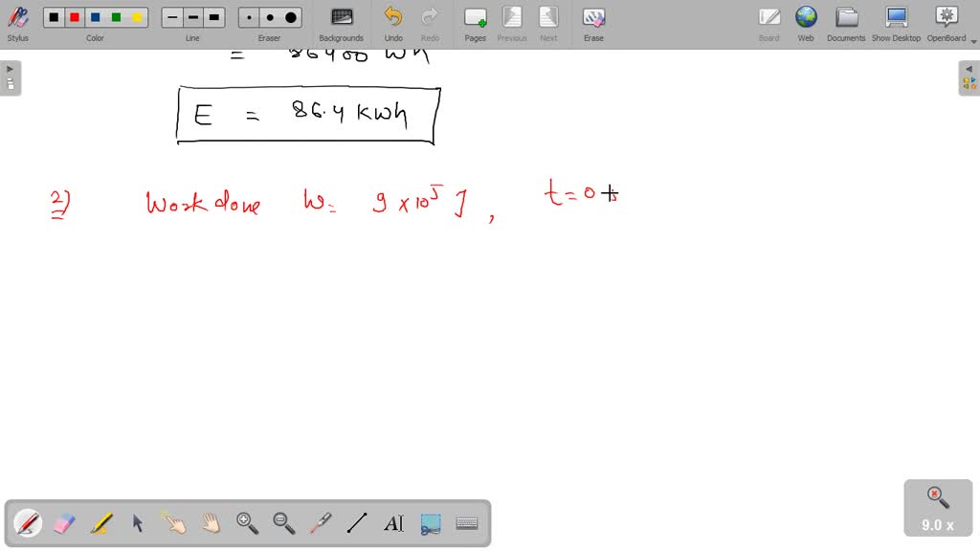Pick the hand scroll page tool

tap(211, 523)
